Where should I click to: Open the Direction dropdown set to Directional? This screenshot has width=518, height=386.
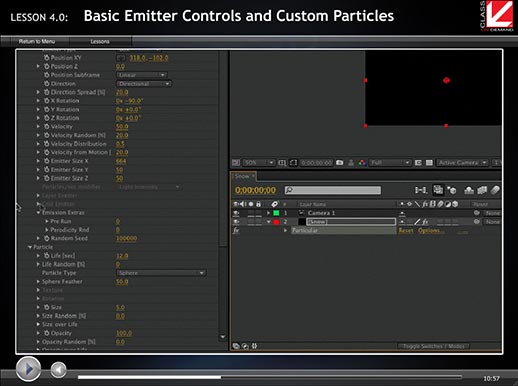coord(144,84)
